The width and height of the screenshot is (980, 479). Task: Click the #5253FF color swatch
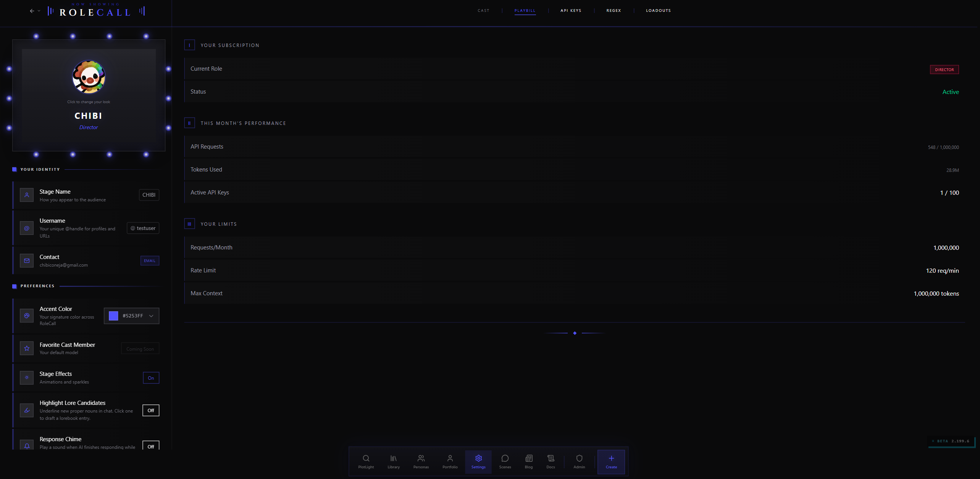[x=113, y=316]
